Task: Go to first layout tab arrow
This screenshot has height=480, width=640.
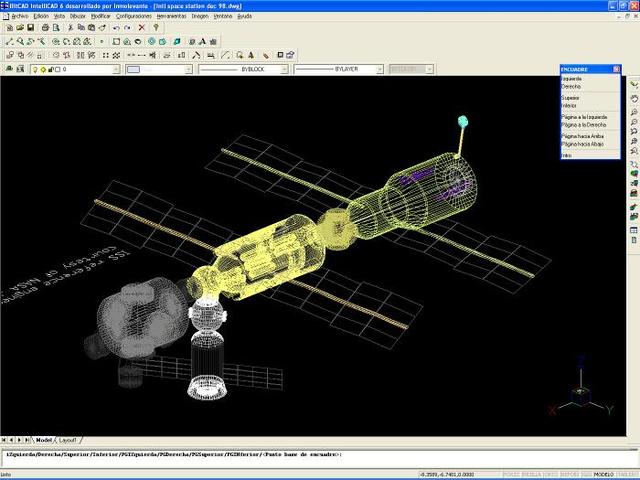Action: (x=4, y=440)
